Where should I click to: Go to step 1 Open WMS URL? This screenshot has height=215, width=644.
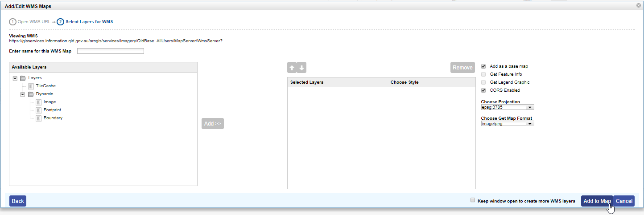pos(30,21)
